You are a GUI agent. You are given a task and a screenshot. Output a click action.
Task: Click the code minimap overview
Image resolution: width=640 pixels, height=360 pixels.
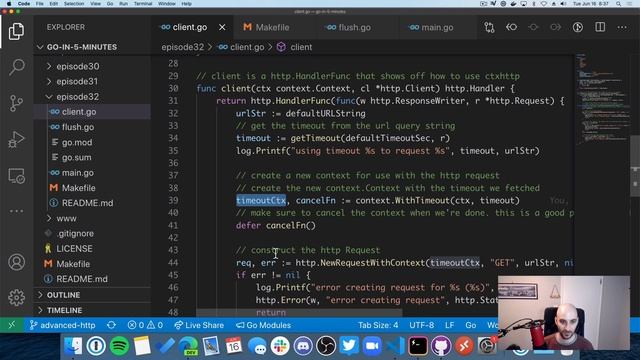click(x=602, y=98)
